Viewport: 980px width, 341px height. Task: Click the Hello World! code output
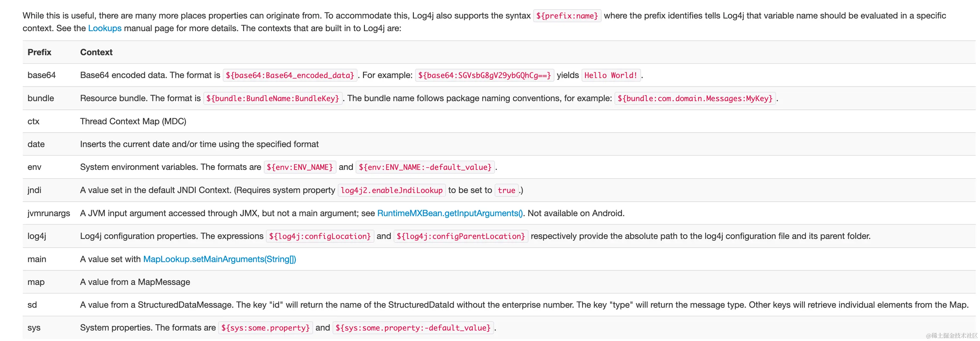pyautogui.click(x=611, y=75)
